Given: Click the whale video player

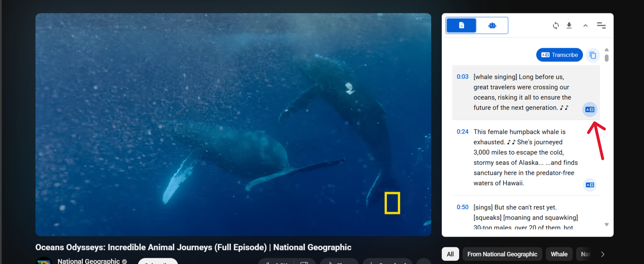Looking at the screenshot, I should pyautogui.click(x=233, y=125).
